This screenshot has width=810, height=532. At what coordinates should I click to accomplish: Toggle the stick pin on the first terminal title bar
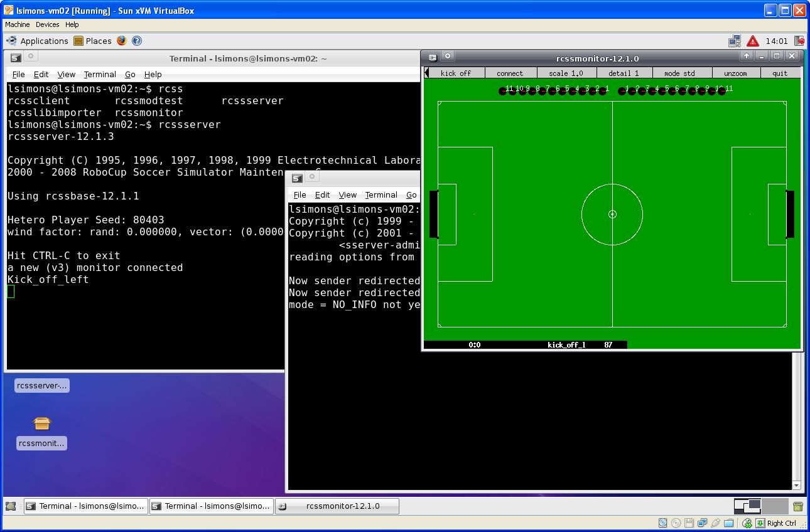coord(30,56)
